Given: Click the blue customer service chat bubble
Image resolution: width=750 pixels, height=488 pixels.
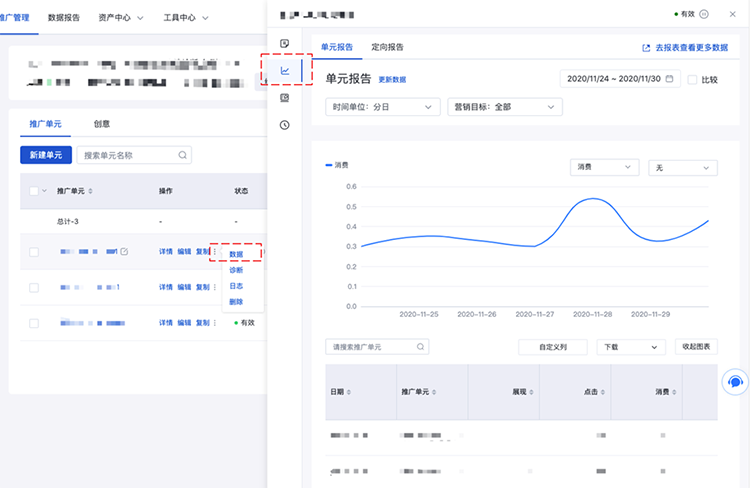Looking at the screenshot, I should coord(735,382).
